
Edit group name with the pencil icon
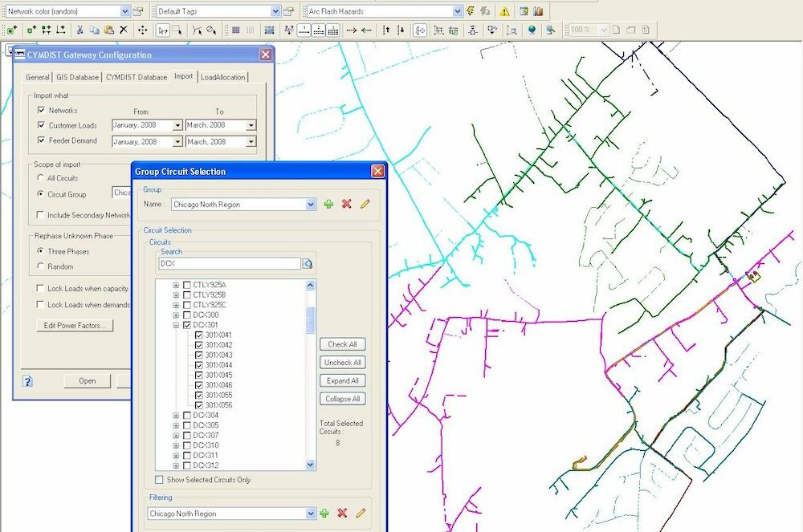tap(365, 204)
